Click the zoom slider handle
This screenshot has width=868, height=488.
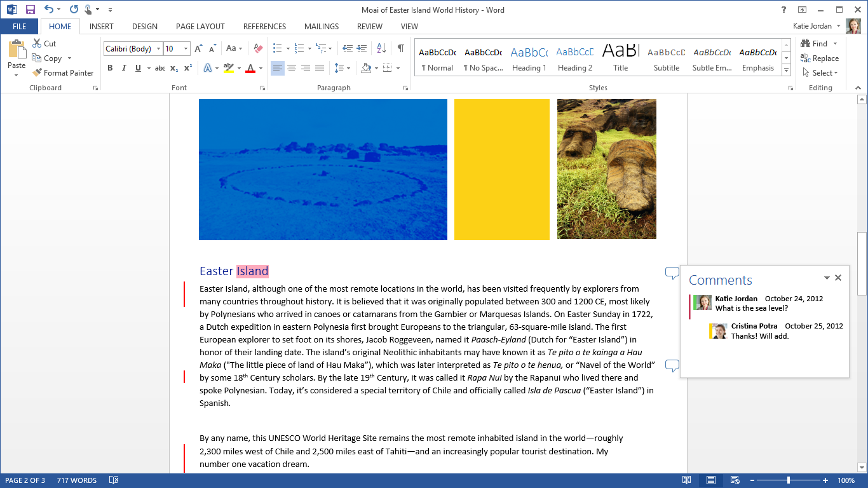pos(788,480)
